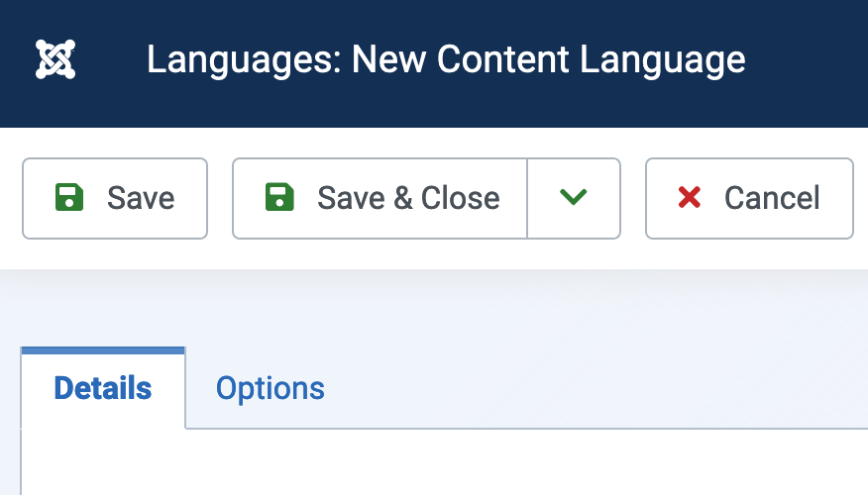The width and height of the screenshot is (868, 495).
Task: Click the red X icon on Cancel
Action: pos(690,197)
